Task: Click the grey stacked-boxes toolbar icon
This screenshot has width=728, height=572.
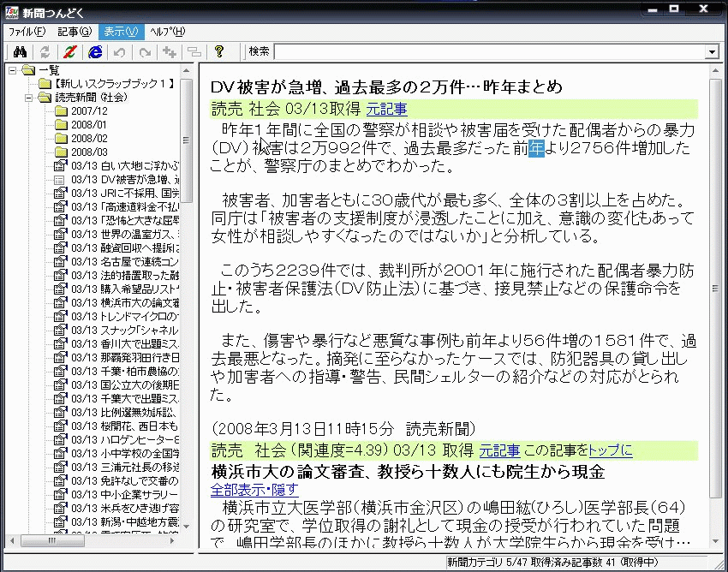Action: (194, 51)
